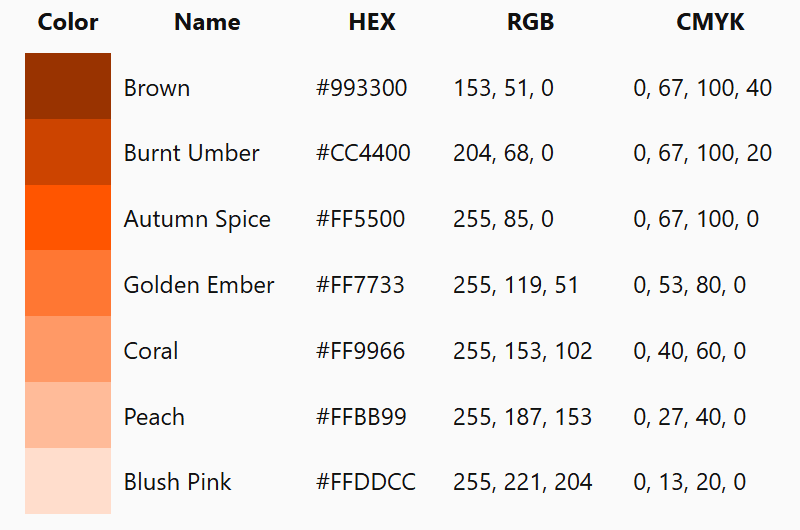Select the Peach color swatch
This screenshot has width=800, height=530.
(68, 415)
